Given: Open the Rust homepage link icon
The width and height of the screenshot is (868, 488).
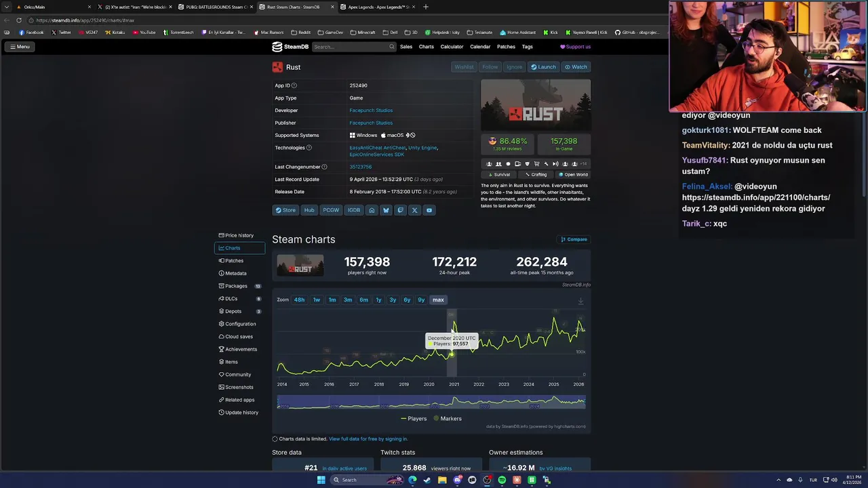Looking at the screenshot, I should (372, 210).
